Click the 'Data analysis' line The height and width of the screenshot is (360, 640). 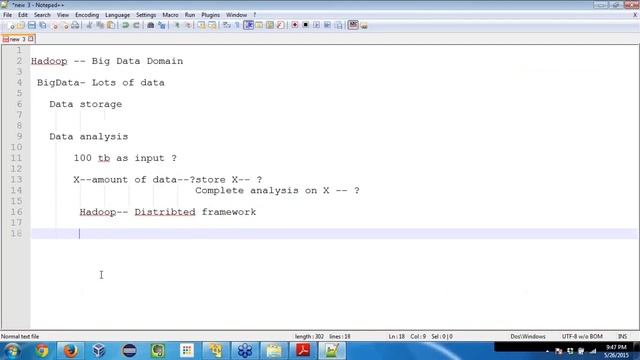pyautogui.click(x=89, y=136)
